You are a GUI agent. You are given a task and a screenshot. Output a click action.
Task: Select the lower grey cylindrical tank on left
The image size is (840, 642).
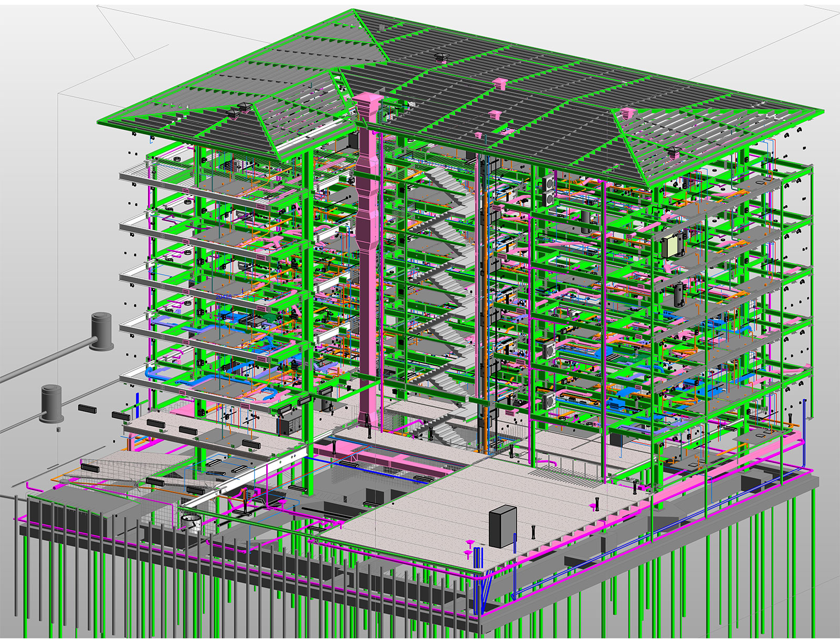pyautogui.click(x=52, y=402)
